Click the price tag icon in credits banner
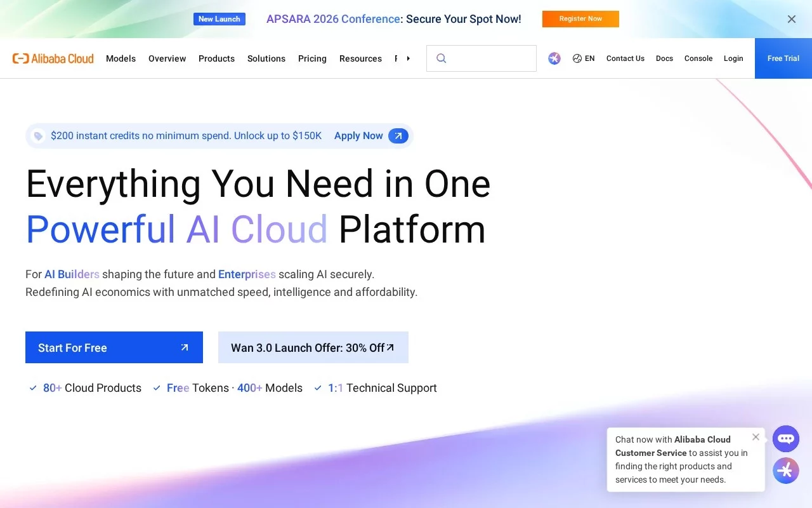This screenshot has height=508, width=812. (x=38, y=136)
